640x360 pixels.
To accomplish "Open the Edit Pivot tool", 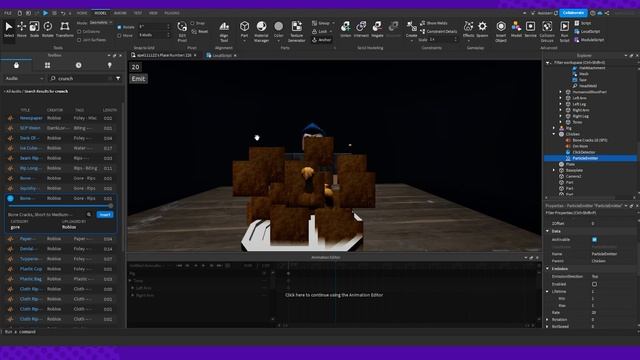I will tap(182, 31).
